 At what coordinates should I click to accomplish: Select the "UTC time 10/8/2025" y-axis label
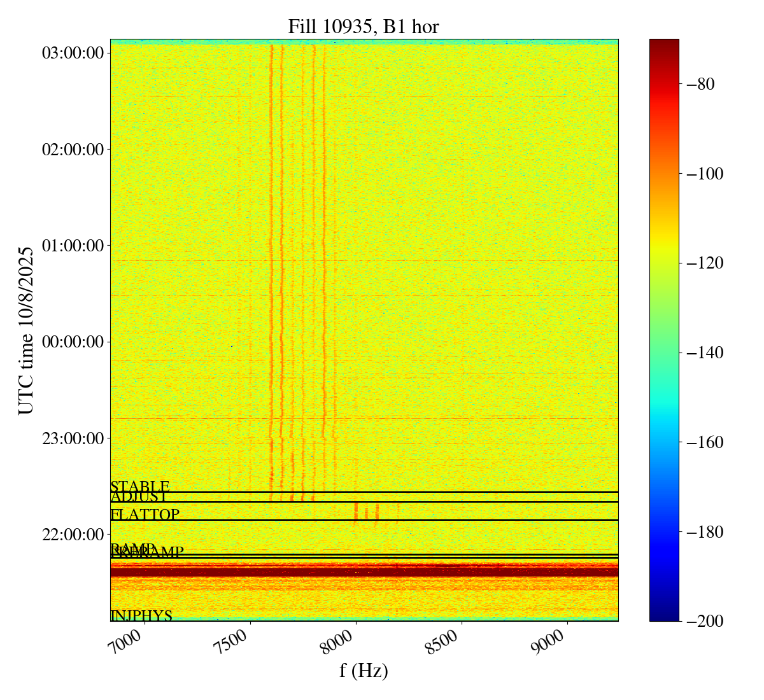tap(26, 330)
